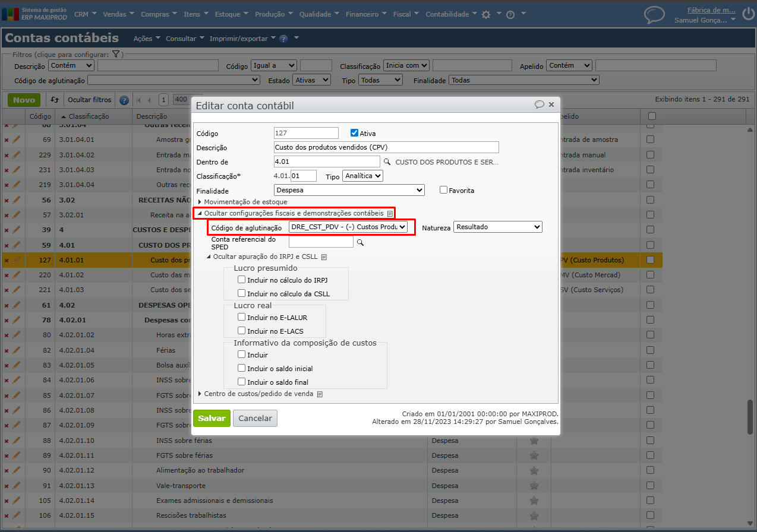Click the Descrição input field in dialog
This screenshot has height=532, width=757.
(x=386, y=147)
